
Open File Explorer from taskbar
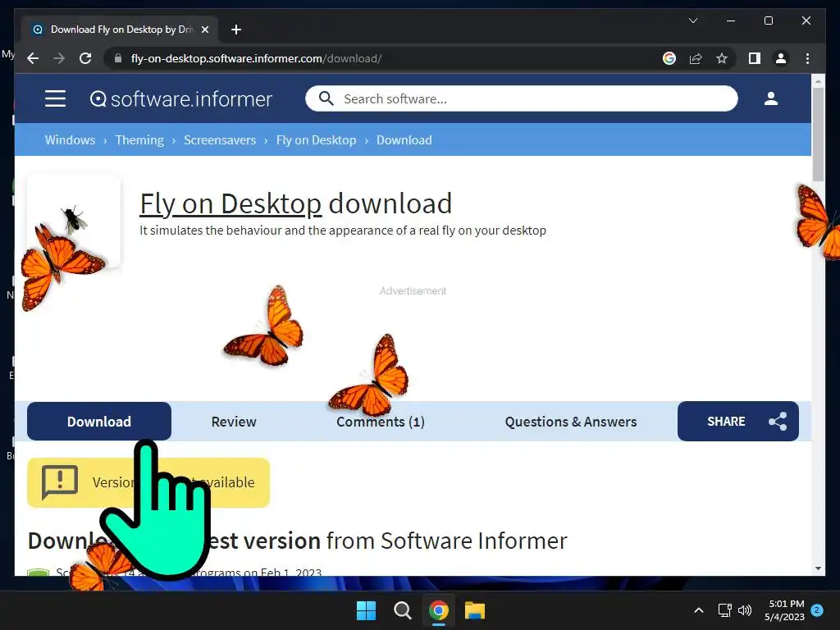[x=475, y=610]
